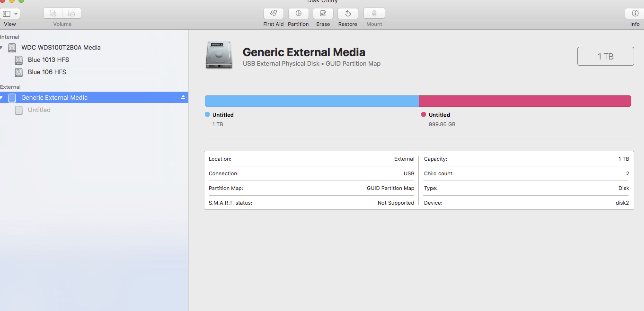Click the add volume icon
Image resolution: width=644 pixels, height=311 pixels.
click(x=53, y=14)
